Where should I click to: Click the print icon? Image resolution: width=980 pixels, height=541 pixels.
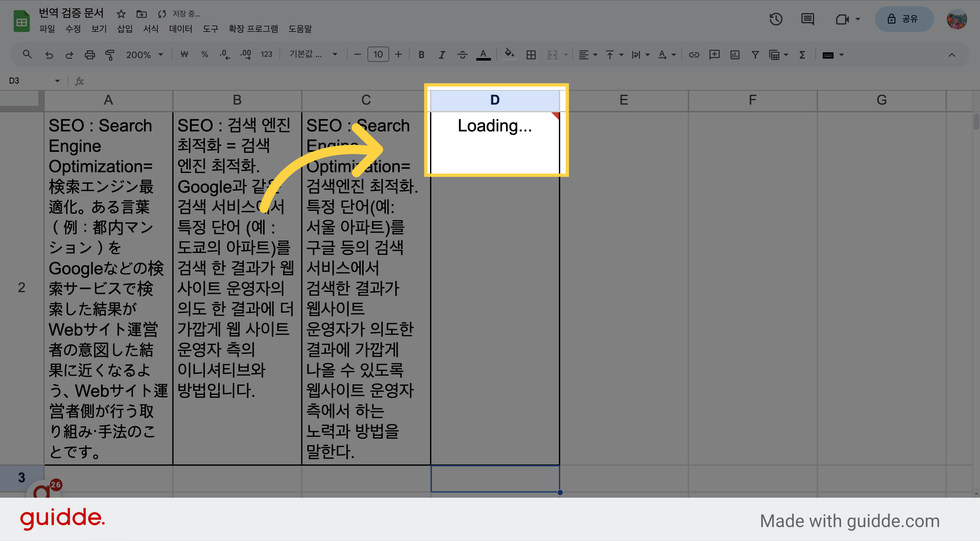pos(90,55)
